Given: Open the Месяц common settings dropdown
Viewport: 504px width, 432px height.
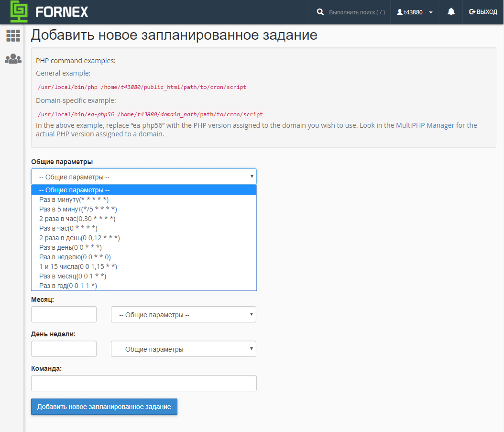Looking at the screenshot, I should tap(183, 315).
